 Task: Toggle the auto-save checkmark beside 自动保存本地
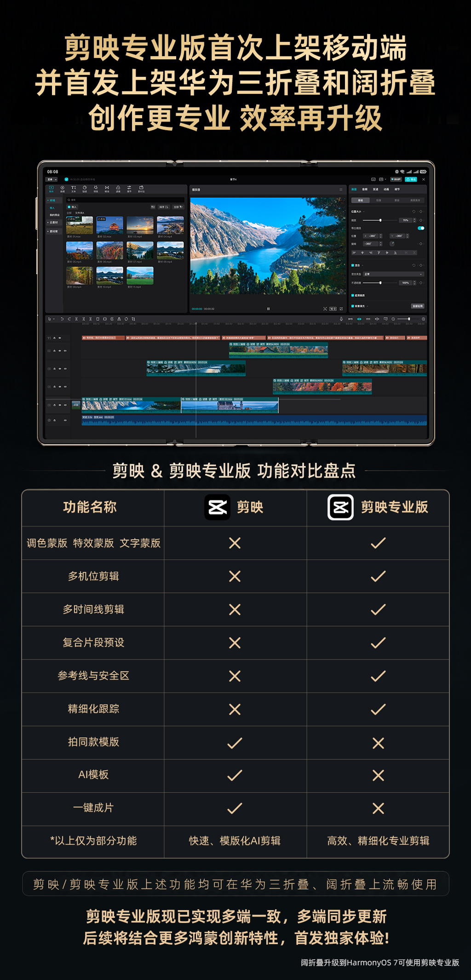tap(66, 179)
